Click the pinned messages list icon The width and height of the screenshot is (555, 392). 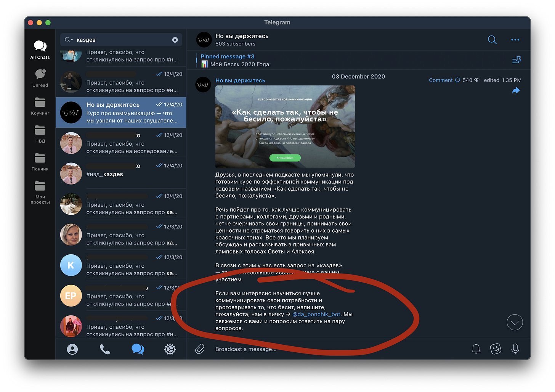(517, 60)
